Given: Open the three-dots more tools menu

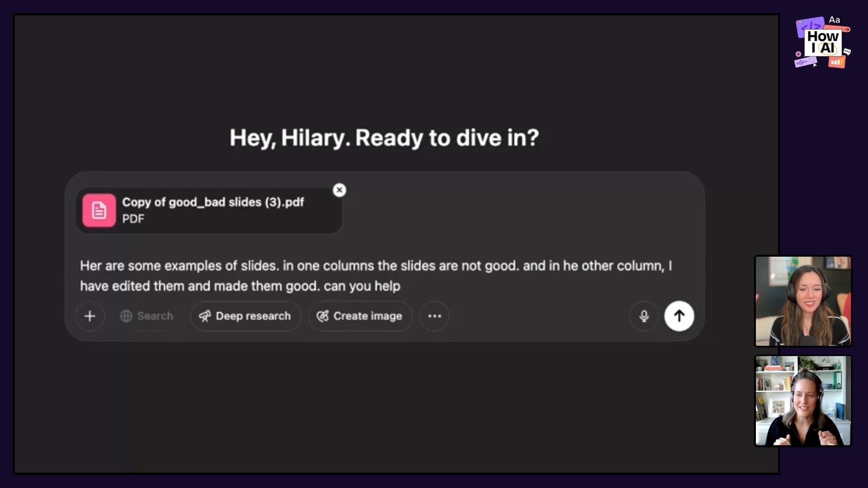Looking at the screenshot, I should 434,316.
